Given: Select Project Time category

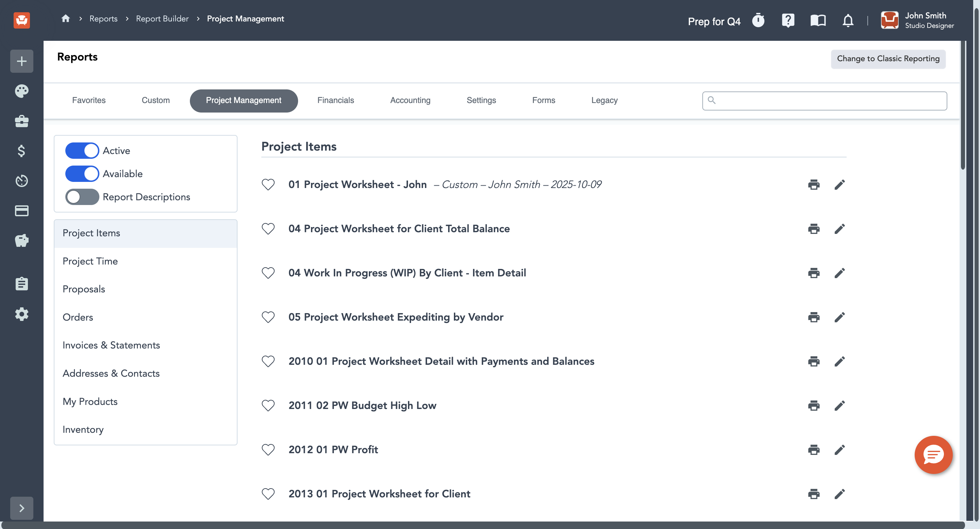Looking at the screenshot, I should click(145, 261).
